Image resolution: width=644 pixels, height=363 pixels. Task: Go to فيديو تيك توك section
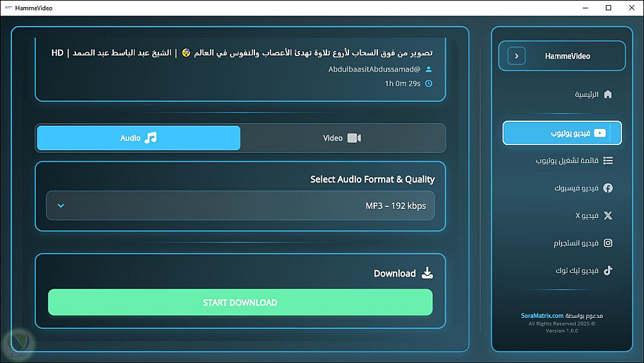pos(584,271)
